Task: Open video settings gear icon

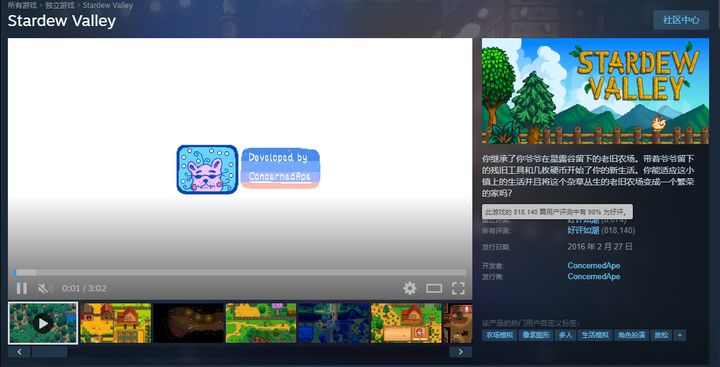Action: coord(410,288)
